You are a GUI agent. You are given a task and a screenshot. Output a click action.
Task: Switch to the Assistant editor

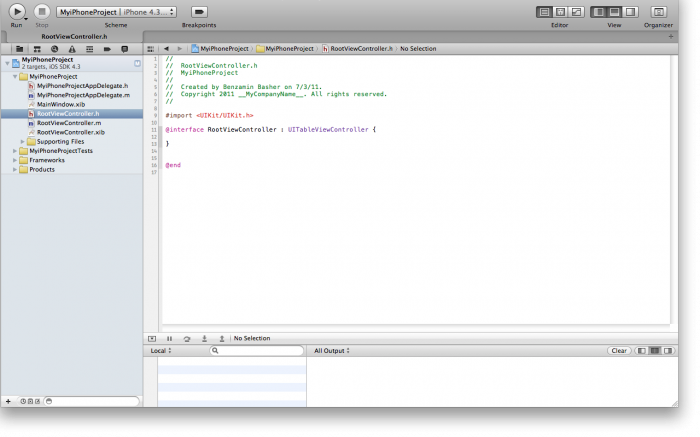pos(558,11)
